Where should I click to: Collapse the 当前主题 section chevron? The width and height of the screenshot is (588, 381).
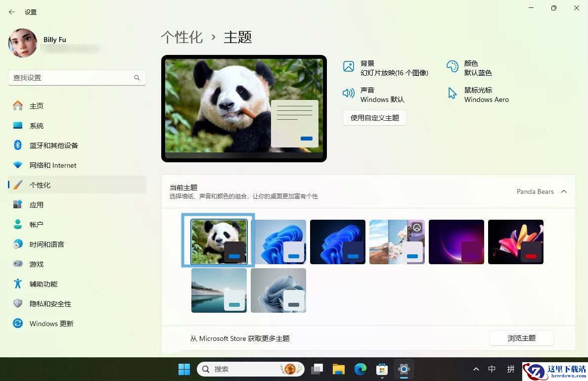pos(564,192)
